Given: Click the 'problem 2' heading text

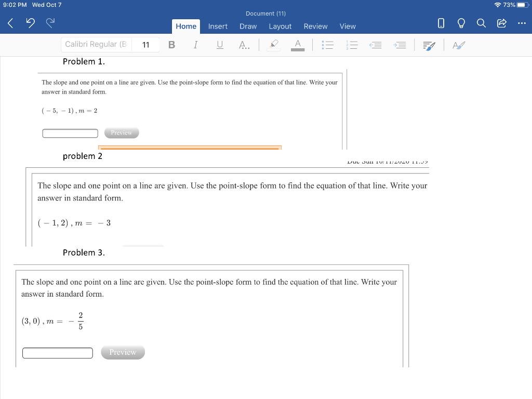Looking at the screenshot, I should pos(83,156).
